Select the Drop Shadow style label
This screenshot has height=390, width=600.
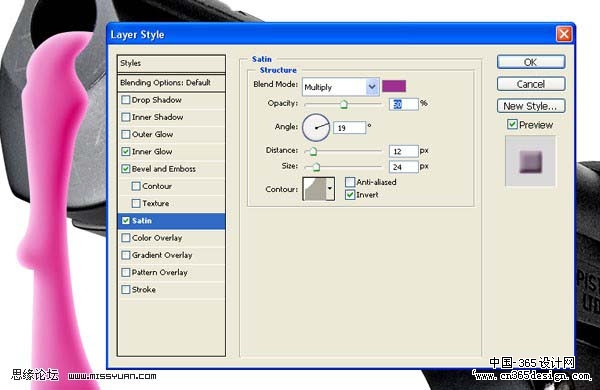click(x=157, y=100)
